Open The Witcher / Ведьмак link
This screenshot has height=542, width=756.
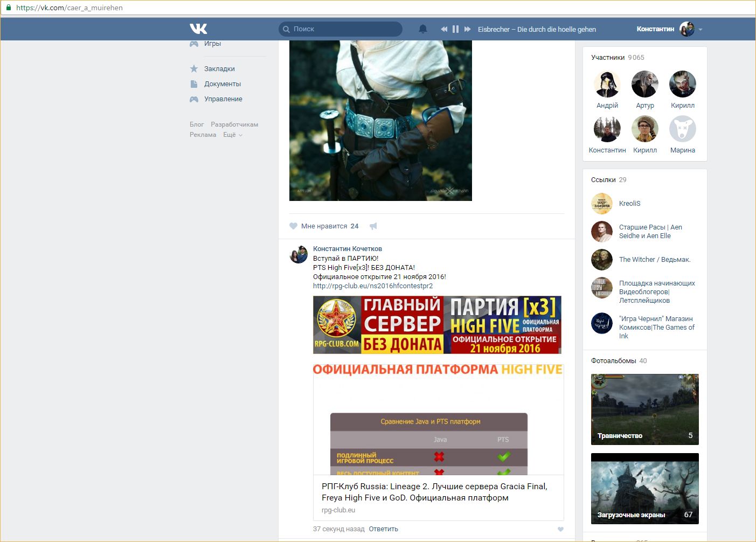coord(655,260)
